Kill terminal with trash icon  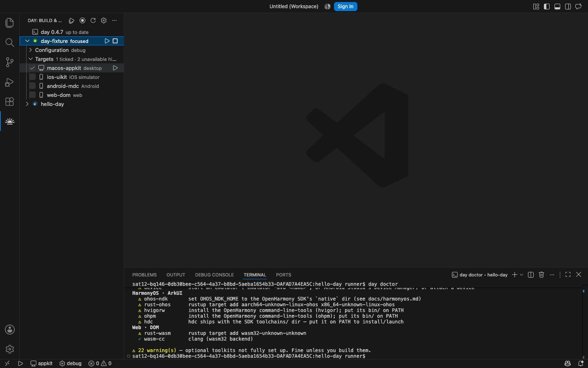pos(541,275)
